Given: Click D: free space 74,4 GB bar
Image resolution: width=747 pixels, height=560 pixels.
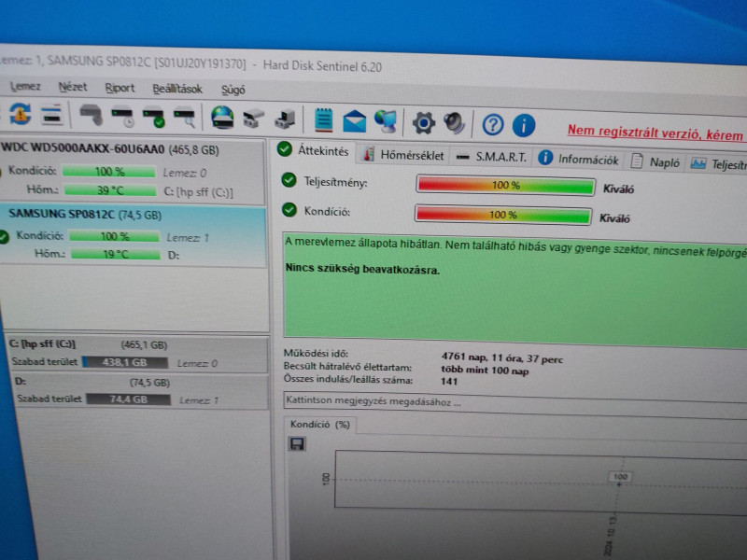Looking at the screenshot, I should tap(128, 399).
